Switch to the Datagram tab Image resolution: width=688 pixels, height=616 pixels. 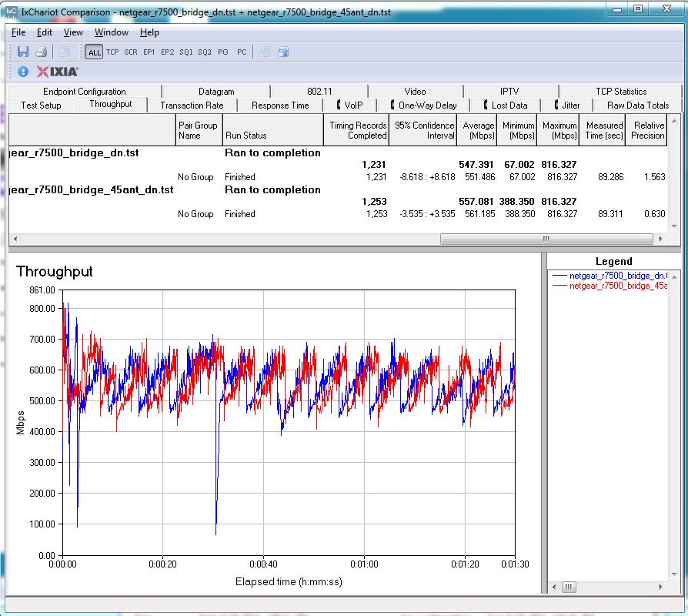(x=216, y=92)
